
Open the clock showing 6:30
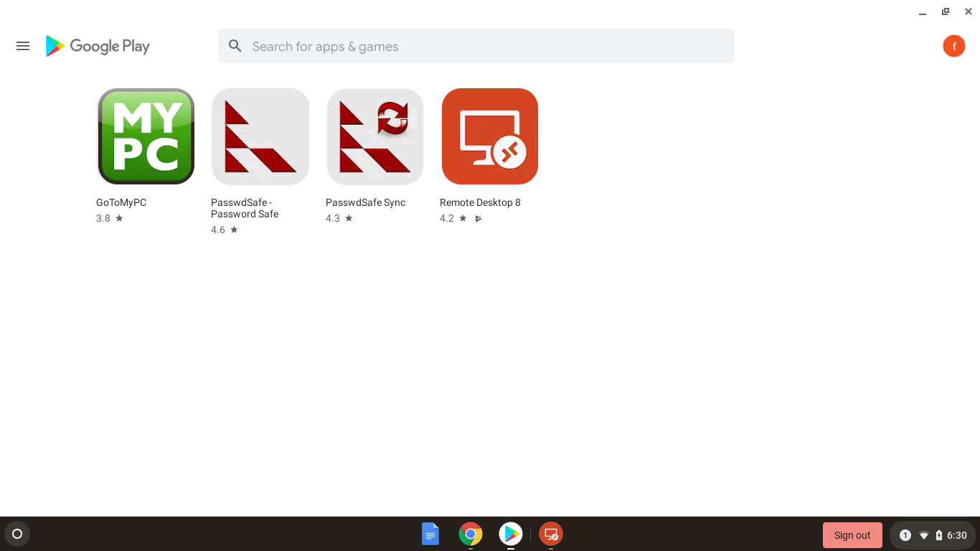click(x=957, y=535)
